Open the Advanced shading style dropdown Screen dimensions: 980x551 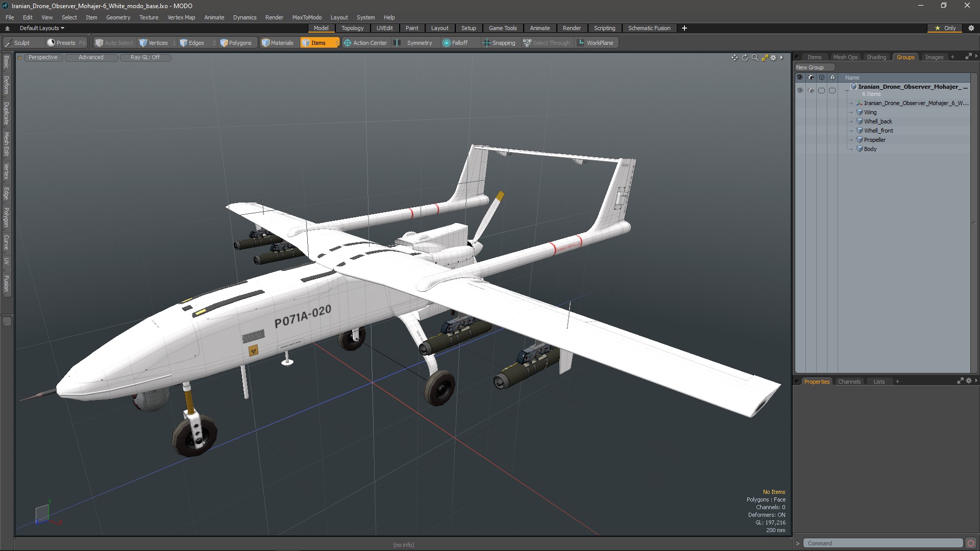[91, 58]
